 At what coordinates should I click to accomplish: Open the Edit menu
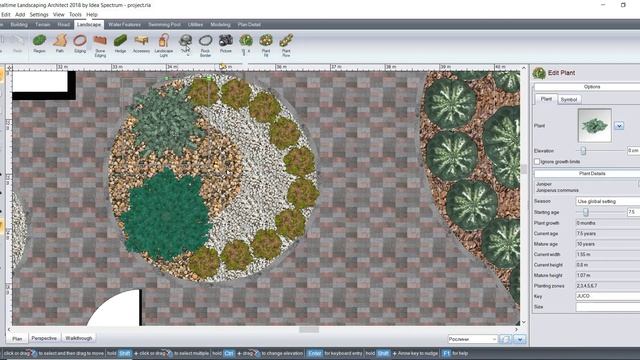tap(6, 14)
